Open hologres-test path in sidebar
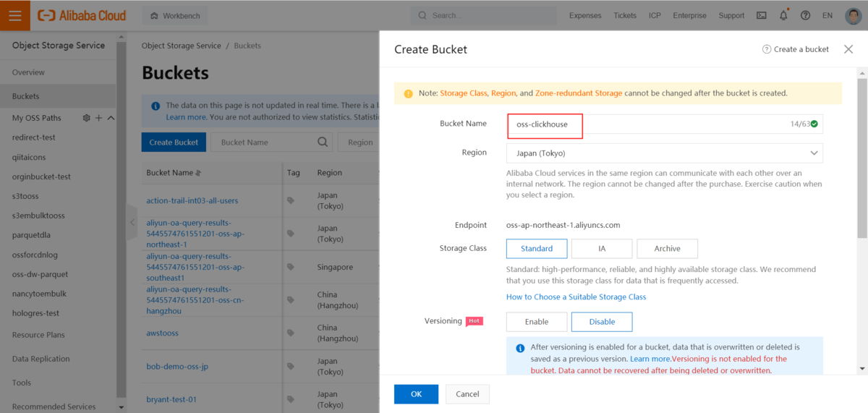 pyautogui.click(x=35, y=313)
